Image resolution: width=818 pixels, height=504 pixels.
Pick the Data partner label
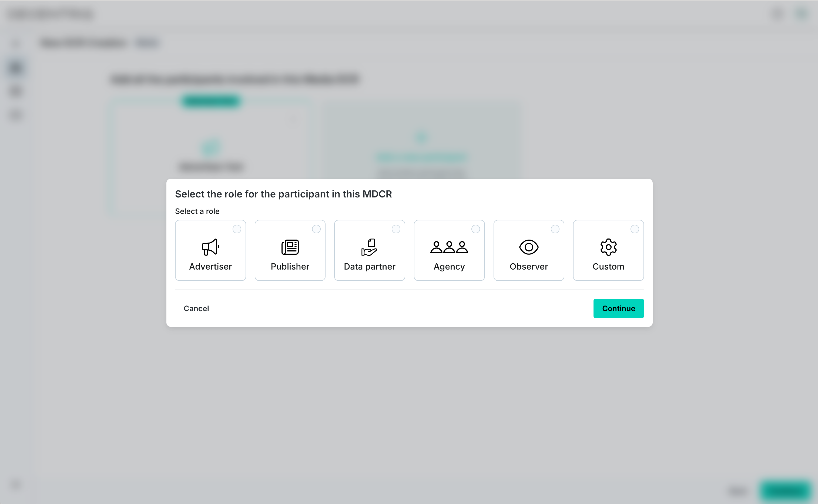tap(369, 266)
